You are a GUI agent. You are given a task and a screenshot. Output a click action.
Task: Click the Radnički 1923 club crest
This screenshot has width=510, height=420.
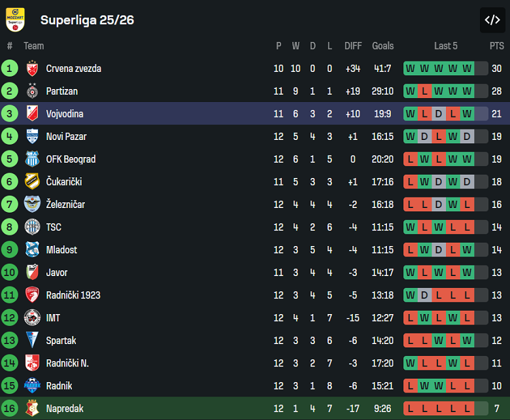click(32, 295)
